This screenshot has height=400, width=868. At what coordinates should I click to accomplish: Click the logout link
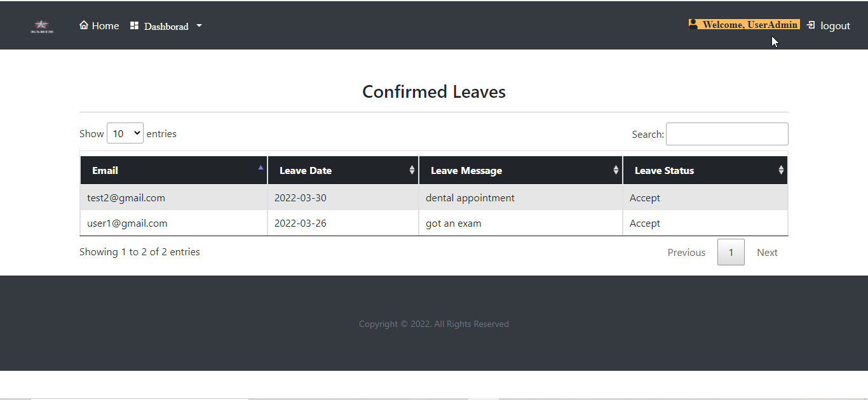point(834,25)
